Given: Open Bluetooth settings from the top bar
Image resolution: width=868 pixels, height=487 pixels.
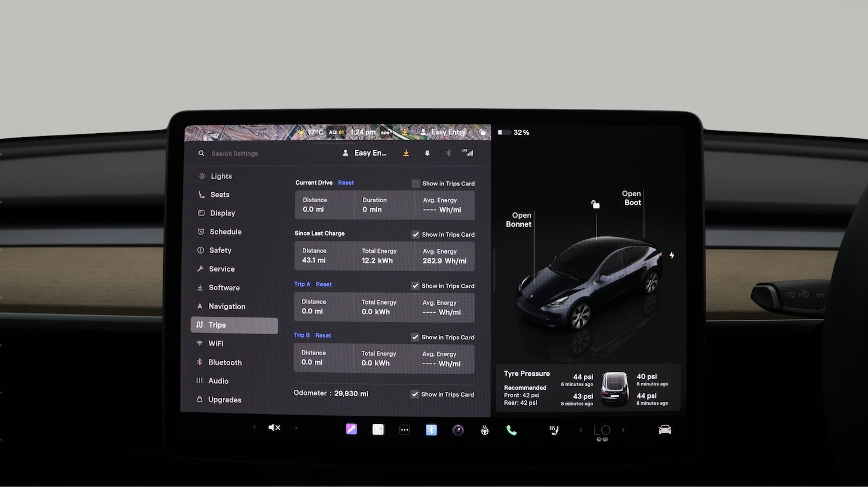Looking at the screenshot, I should [x=448, y=152].
